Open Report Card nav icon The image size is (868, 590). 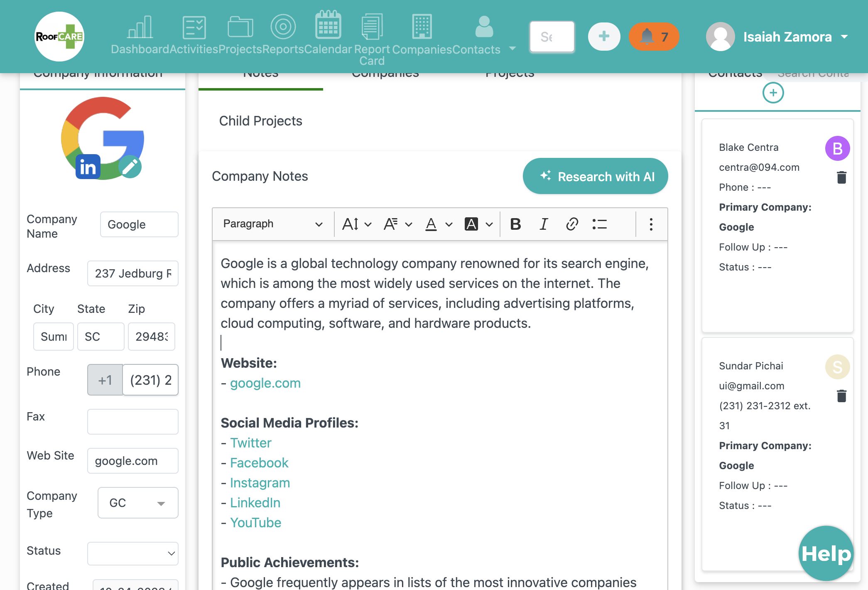(372, 27)
